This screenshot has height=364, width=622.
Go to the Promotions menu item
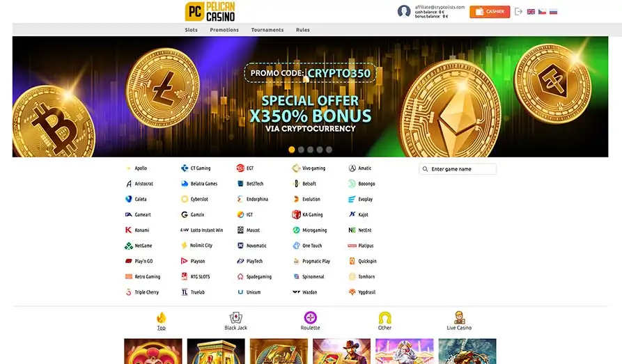[x=224, y=30]
